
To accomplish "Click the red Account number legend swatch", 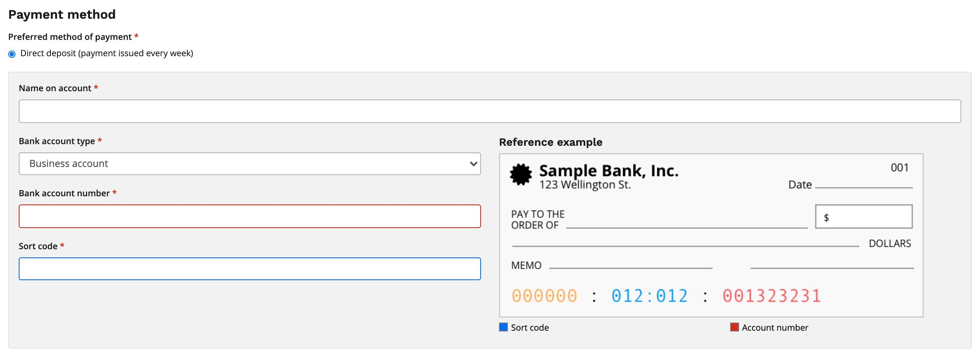I will click(734, 327).
